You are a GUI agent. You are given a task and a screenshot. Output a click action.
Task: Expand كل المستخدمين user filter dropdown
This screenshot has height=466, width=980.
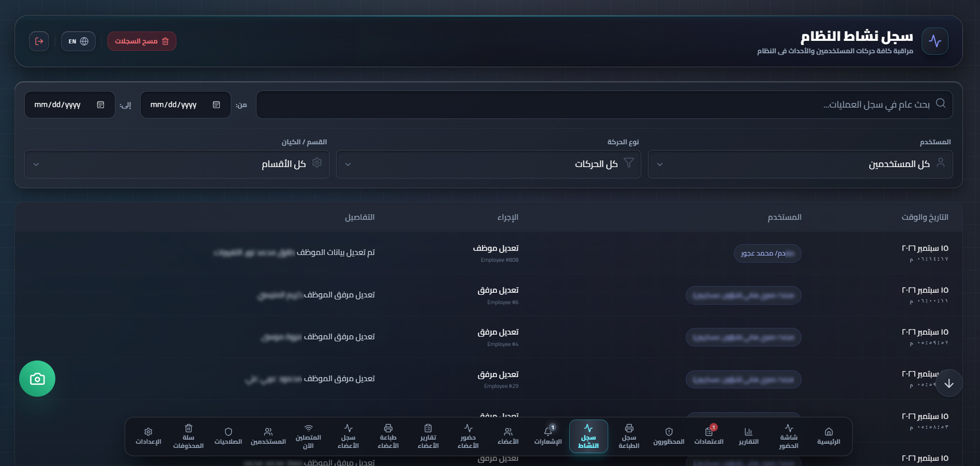click(x=800, y=164)
